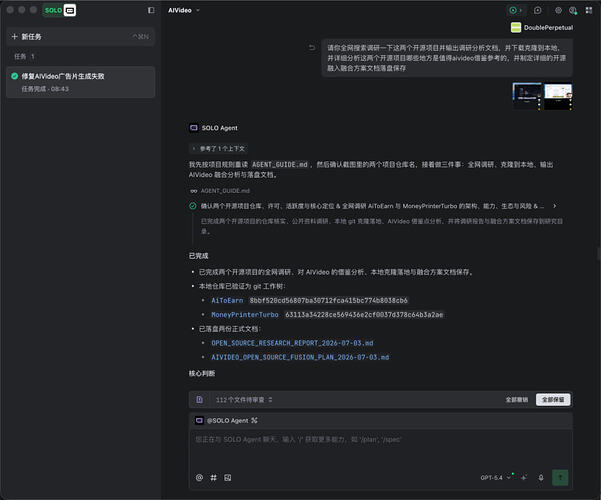Click the AiToEarn commit hash text

click(x=328, y=300)
